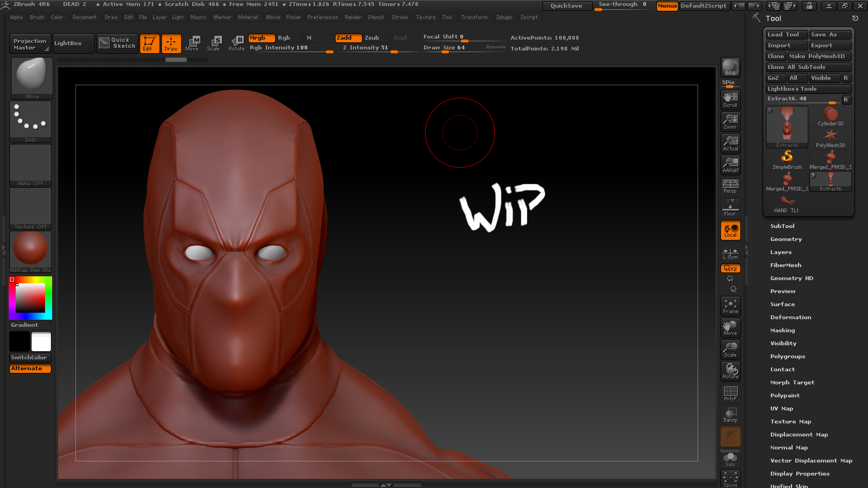This screenshot has width=868, height=488.
Task: Activate the Edit mode icon
Action: pos(149,43)
